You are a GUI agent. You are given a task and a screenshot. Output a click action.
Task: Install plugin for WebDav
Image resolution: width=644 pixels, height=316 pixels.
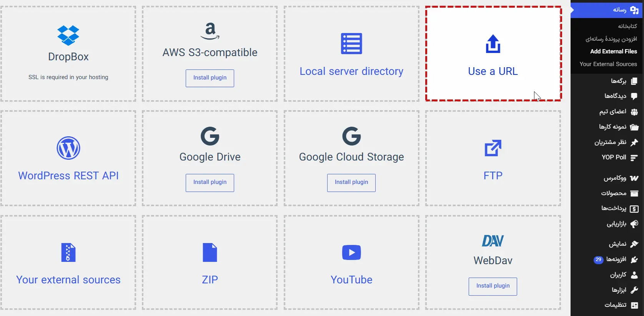pos(493,286)
